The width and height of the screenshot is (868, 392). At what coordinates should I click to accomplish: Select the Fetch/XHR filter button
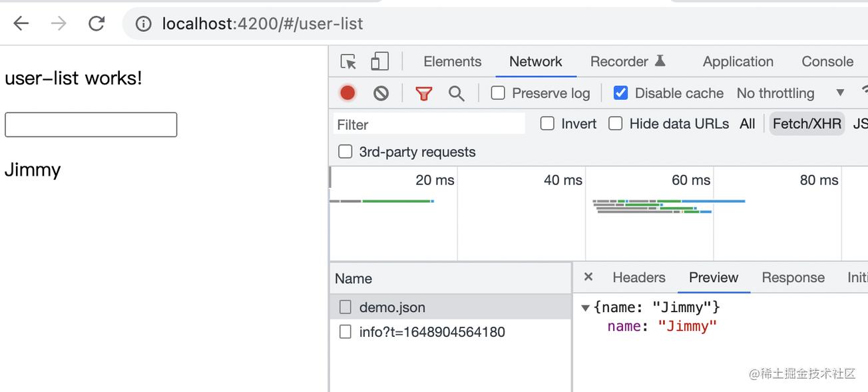click(807, 124)
